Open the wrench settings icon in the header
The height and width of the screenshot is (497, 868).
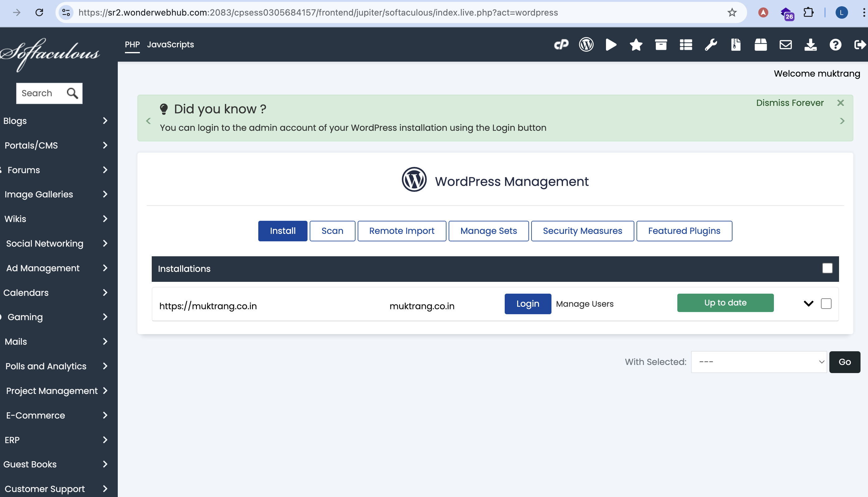(x=711, y=45)
